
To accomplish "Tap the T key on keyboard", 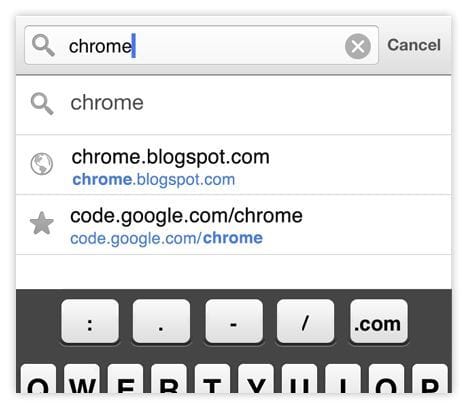I will (x=212, y=379).
